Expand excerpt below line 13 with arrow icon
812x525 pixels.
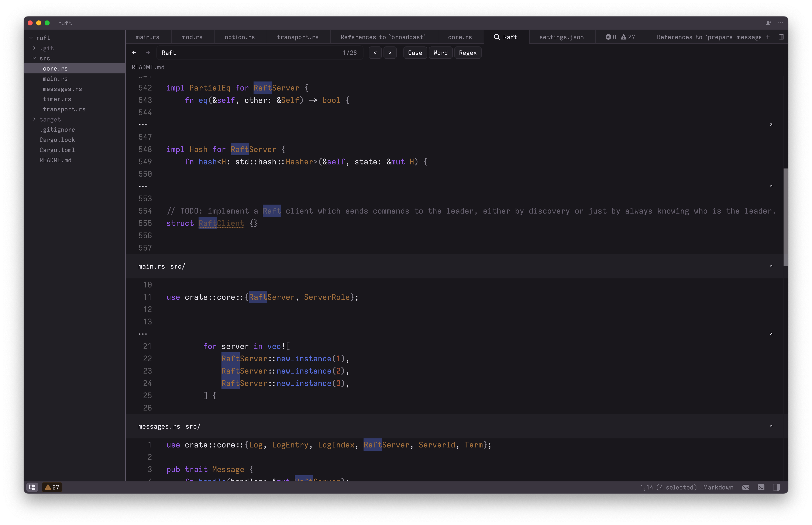771,334
